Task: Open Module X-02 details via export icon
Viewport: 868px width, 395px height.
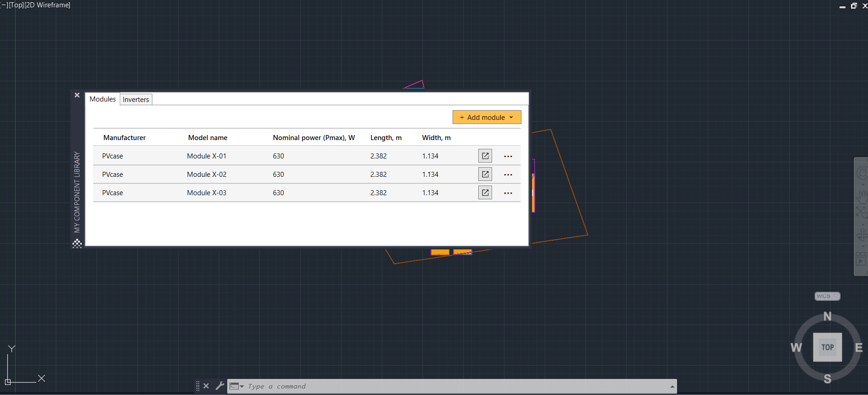Action: 485,174
